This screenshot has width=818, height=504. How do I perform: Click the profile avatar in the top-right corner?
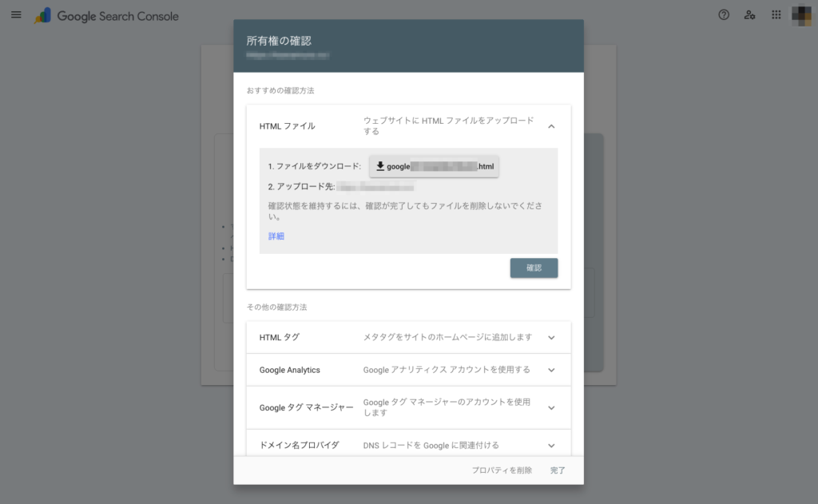pos(800,14)
